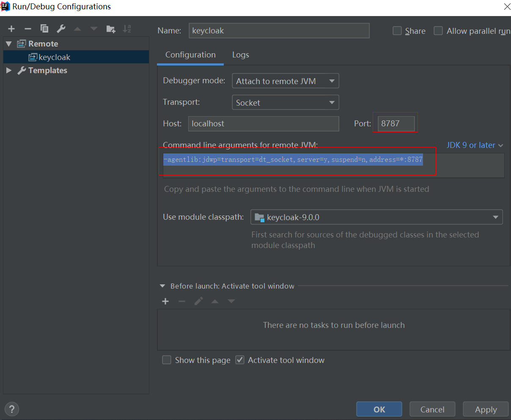Enable Allow parallel run checkbox
Image resolution: width=511 pixels, height=420 pixels.
(x=438, y=31)
